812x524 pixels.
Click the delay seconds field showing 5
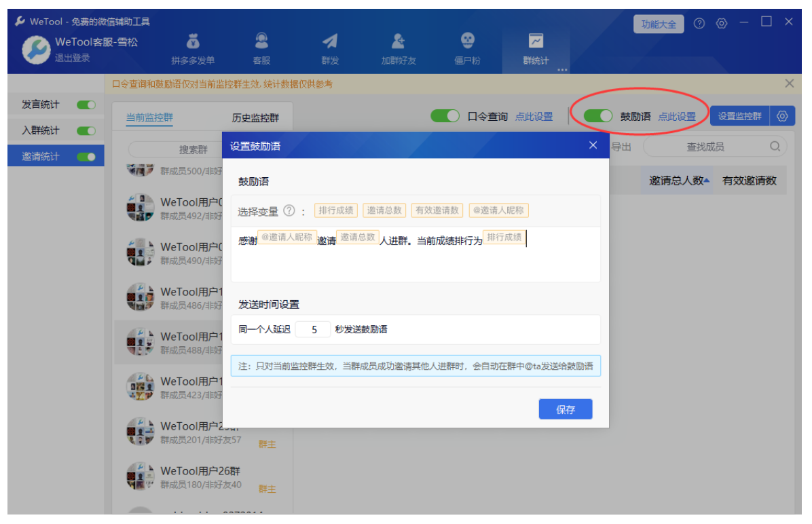click(x=313, y=329)
